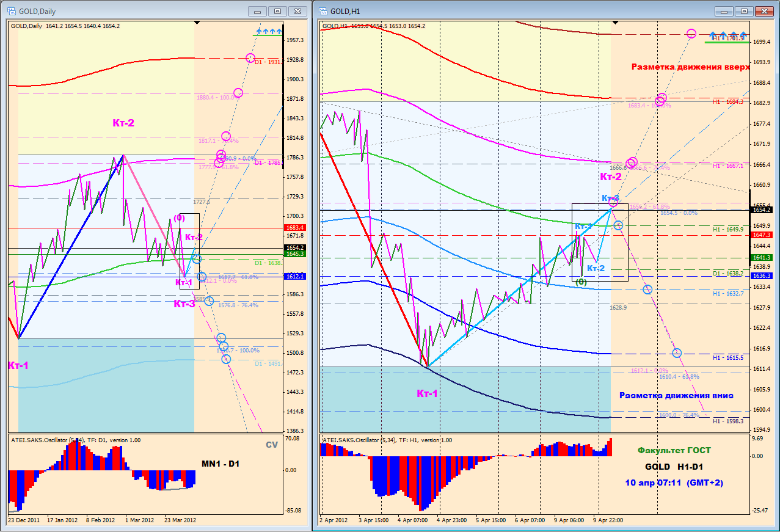Click the '1628.9' level text in H1 chart

click(x=618, y=307)
